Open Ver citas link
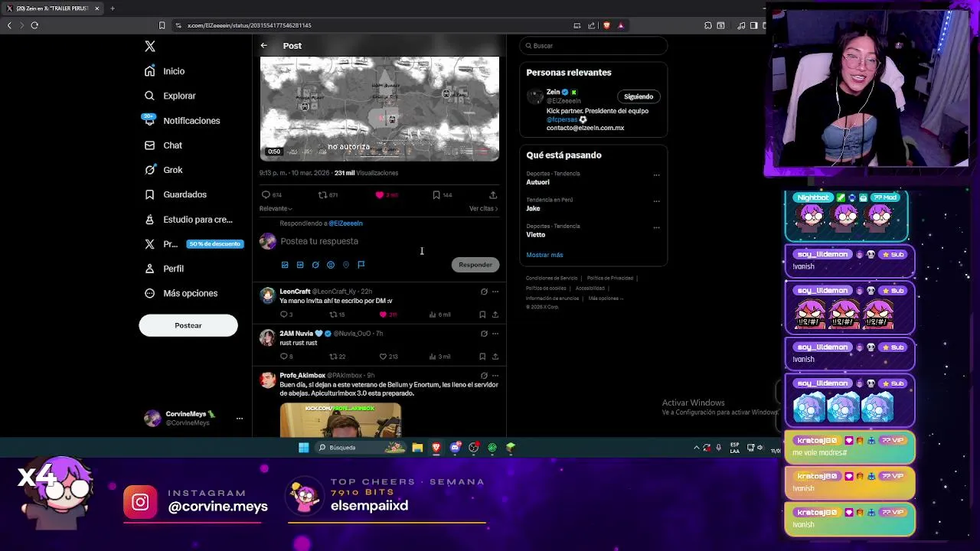Viewport: 980px width, 551px height. (x=483, y=208)
